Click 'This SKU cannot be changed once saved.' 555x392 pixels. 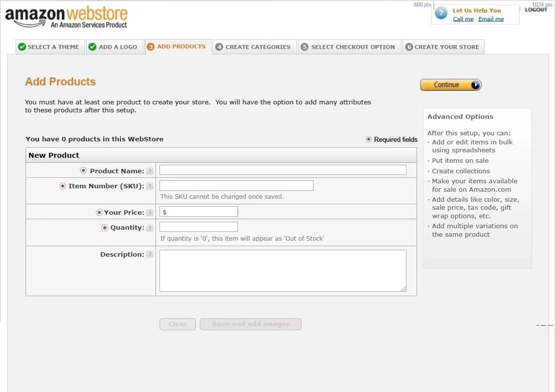pos(222,197)
